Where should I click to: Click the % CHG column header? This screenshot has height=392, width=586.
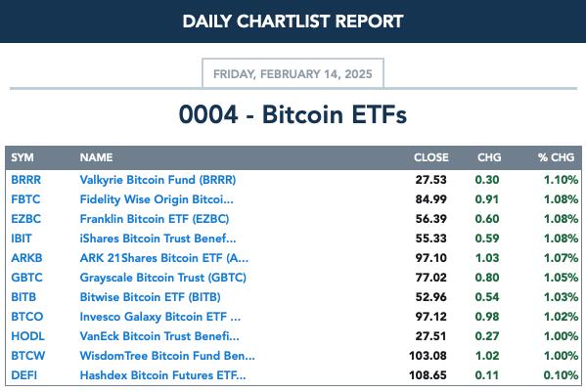point(556,157)
